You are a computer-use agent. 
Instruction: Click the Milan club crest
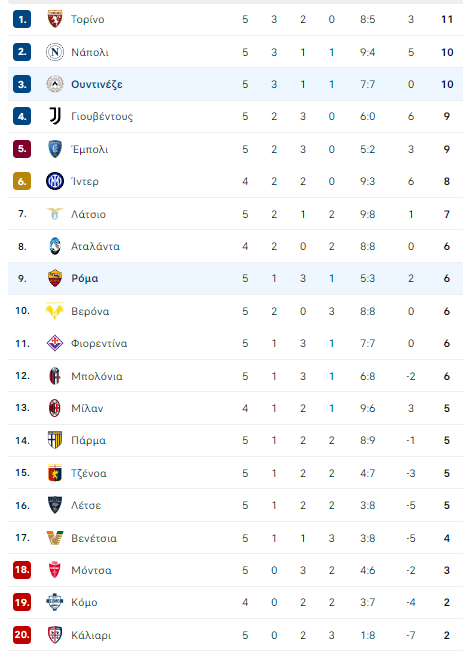[x=55, y=408]
